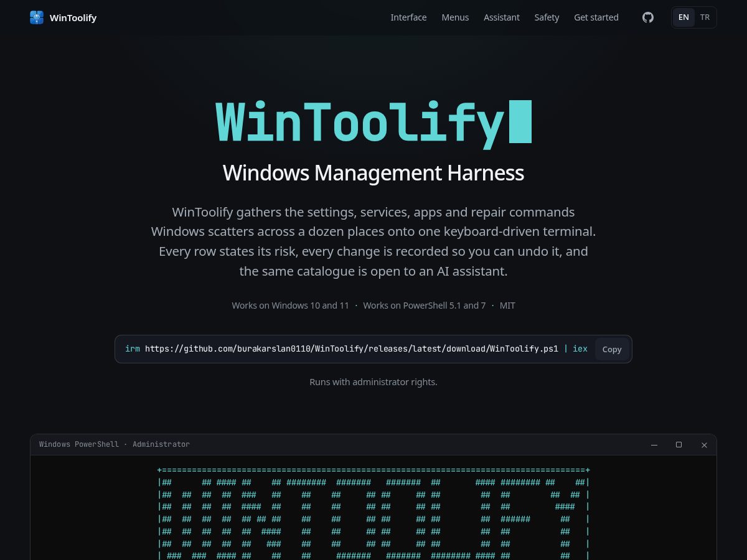Copy the install command
Image resolution: width=747 pixels, height=560 pixels.
pyautogui.click(x=612, y=349)
